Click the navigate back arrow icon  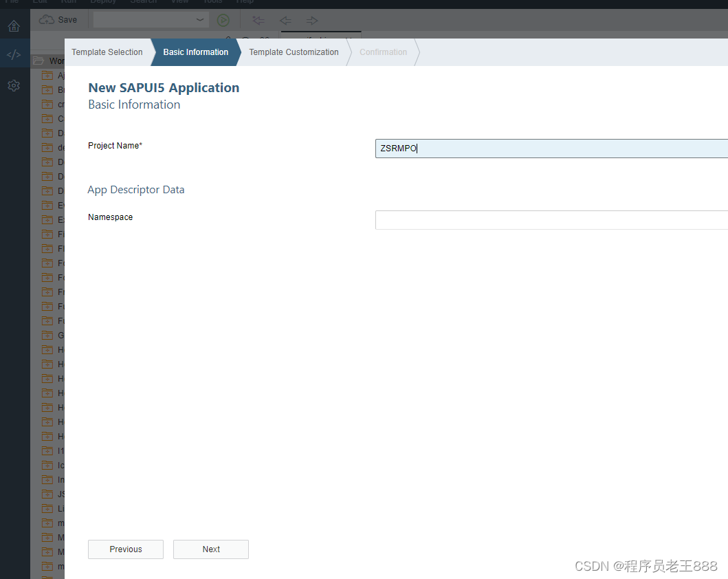[285, 21]
